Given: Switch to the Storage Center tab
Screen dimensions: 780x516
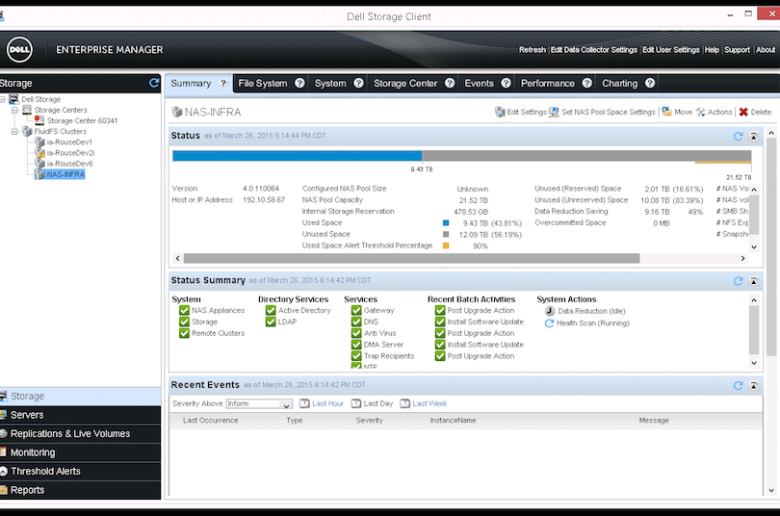Looking at the screenshot, I should pos(405,83).
